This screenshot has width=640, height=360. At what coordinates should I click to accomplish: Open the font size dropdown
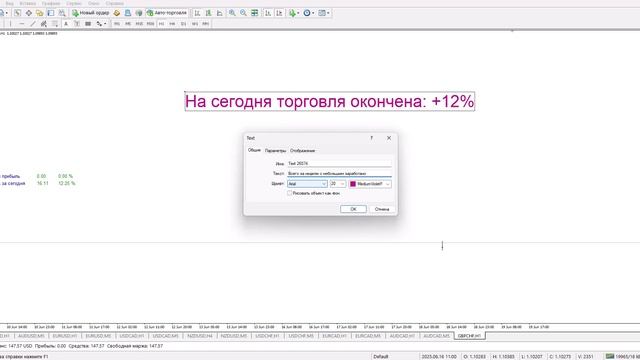point(338,184)
